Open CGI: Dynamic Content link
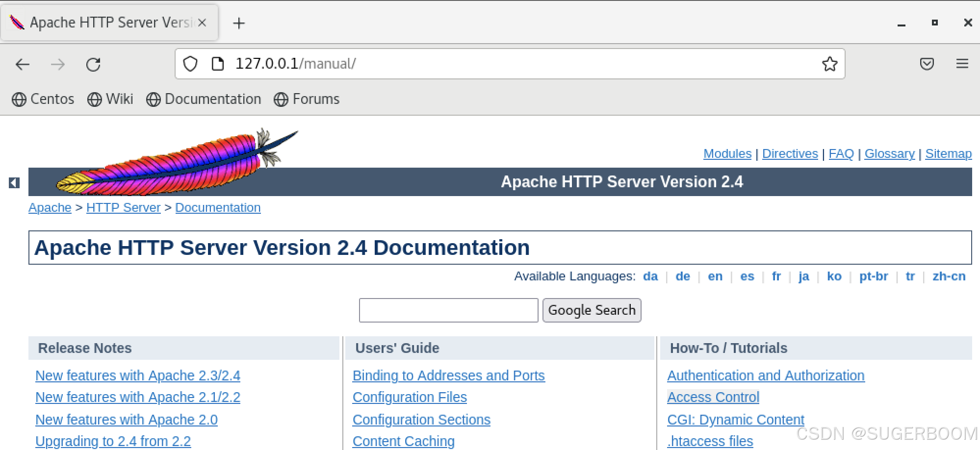Viewport: 980px width, 450px height. click(x=736, y=420)
